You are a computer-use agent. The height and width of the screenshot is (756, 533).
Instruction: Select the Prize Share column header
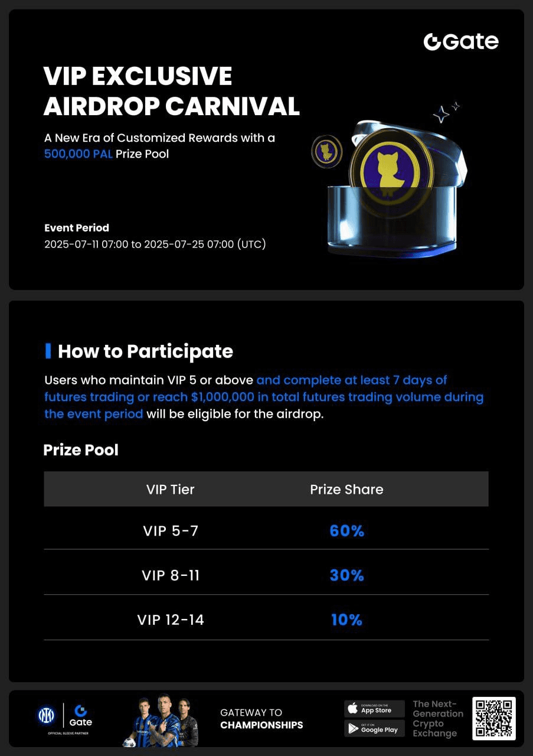pos(346,489)
